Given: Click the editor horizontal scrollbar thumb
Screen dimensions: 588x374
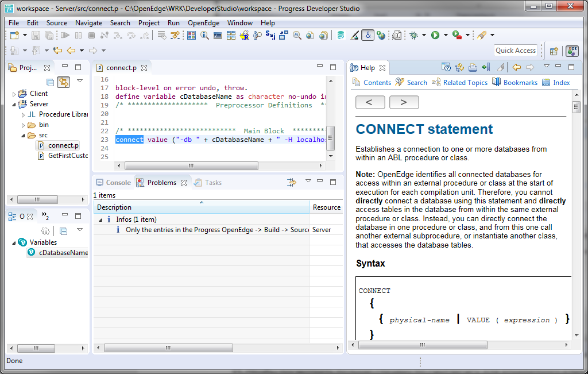Looking at the screenshot, I should [x=191, y=165].
